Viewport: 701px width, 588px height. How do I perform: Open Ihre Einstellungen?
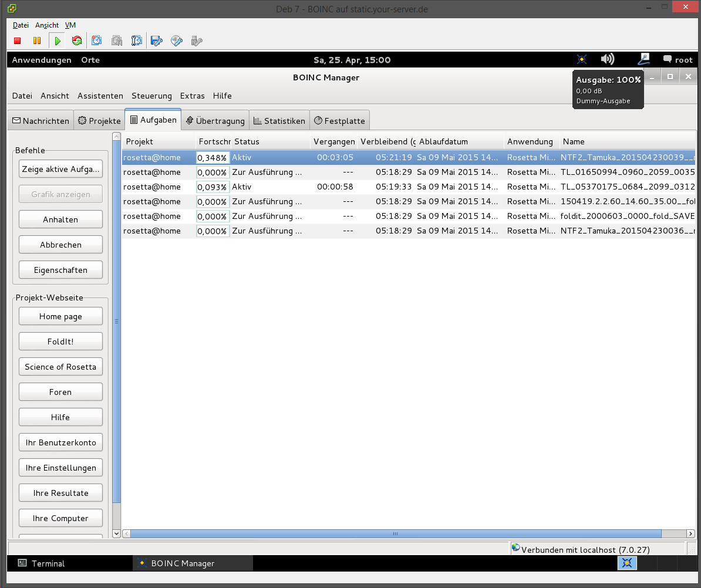click(61, 468)
